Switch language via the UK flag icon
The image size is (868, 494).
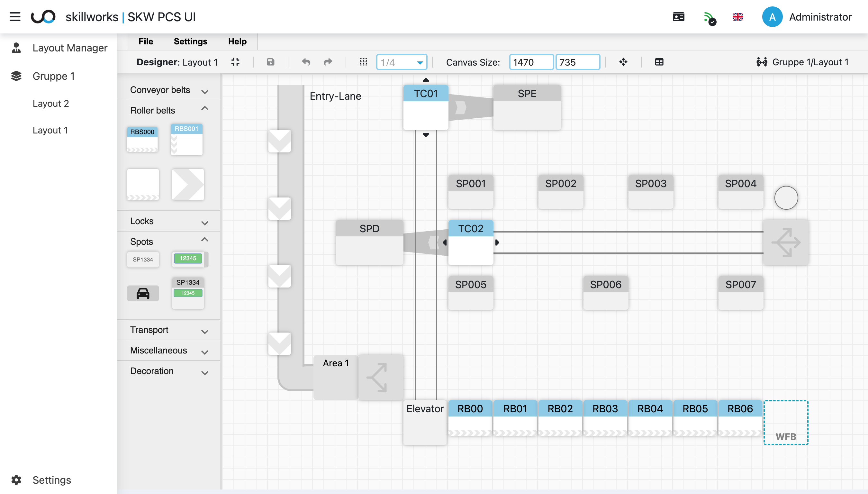(738, 16)
